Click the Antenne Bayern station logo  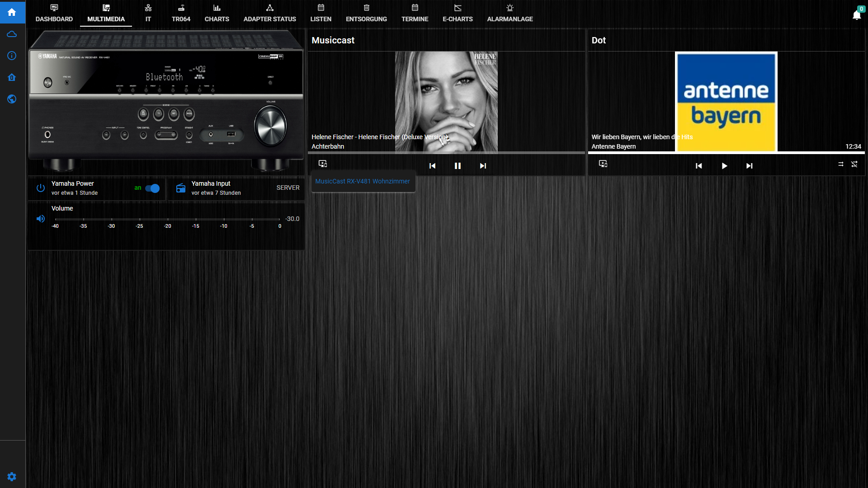[x=726, y=102]
